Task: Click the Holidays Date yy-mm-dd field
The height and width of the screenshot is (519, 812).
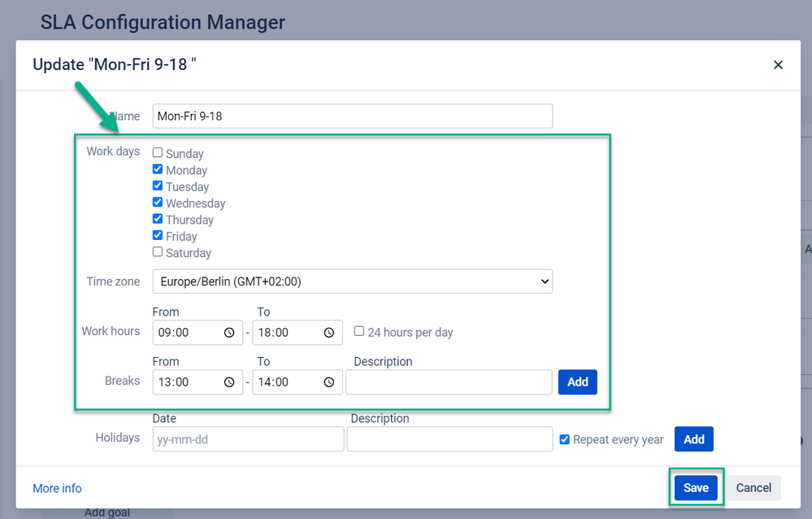Action: [x=248, y=439]
